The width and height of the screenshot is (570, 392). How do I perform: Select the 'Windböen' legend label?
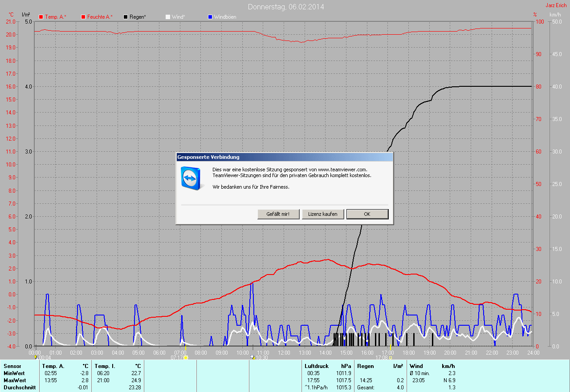pos(225,17)
